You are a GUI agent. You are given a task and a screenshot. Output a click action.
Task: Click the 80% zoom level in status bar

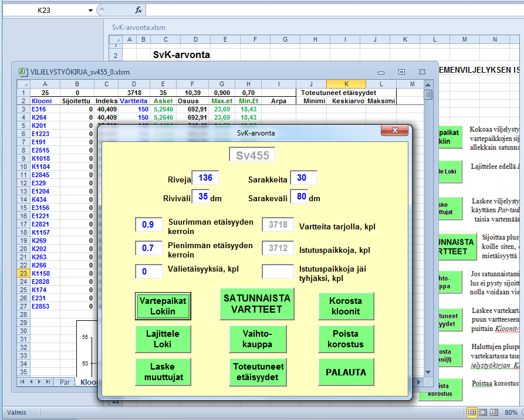511,412
